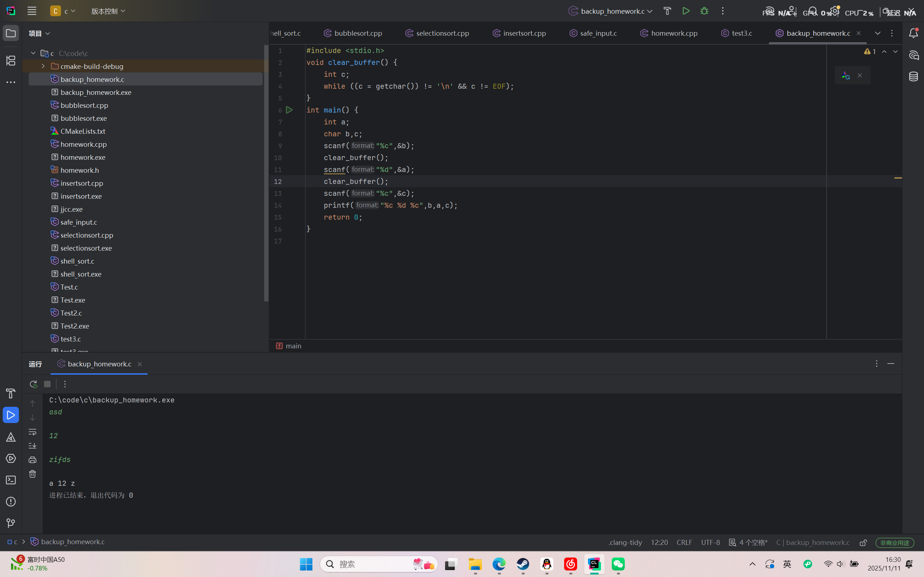The width and height of the screenshot is (924, 577).
Task: Start debugging with the bug icon
Action: tap(704, 11)
